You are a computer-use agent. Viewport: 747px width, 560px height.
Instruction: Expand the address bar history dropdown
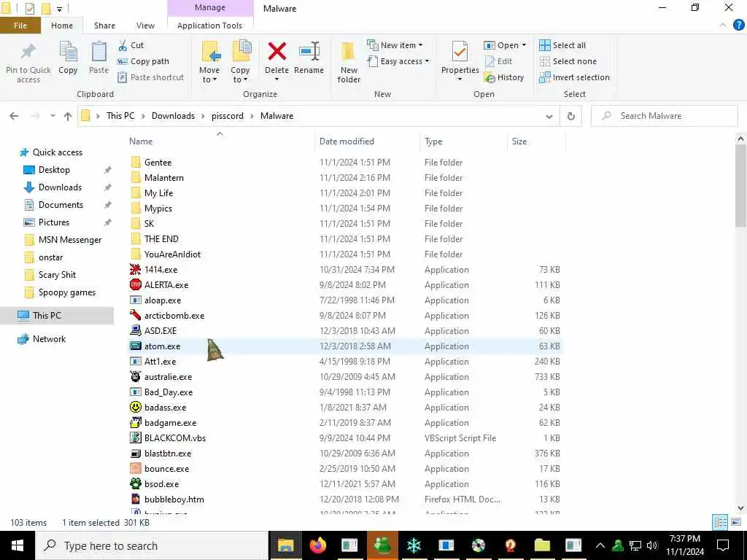pos(549,116)
